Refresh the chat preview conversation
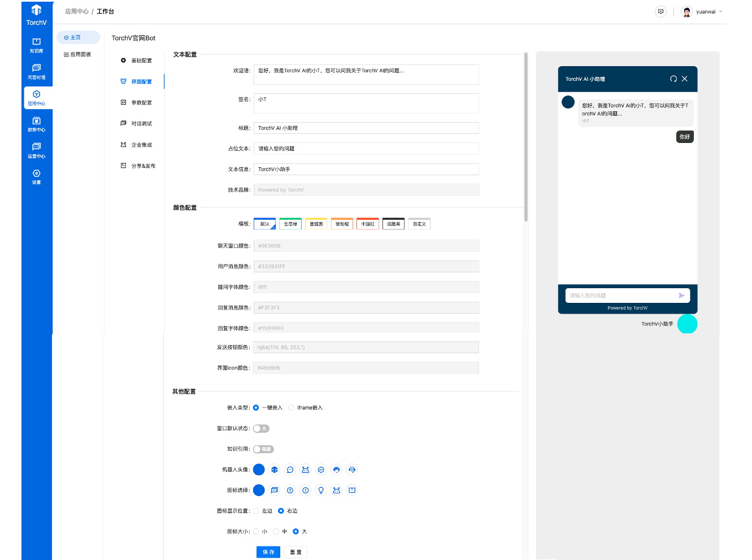Viewport: 752px width, 560px height. point(673,79)
